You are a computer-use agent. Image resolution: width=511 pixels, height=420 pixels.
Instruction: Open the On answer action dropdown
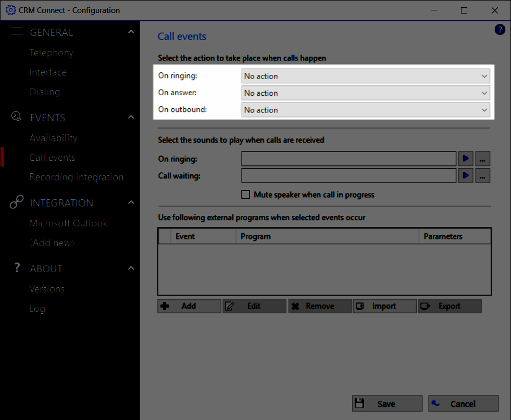[x=366, y=93]
